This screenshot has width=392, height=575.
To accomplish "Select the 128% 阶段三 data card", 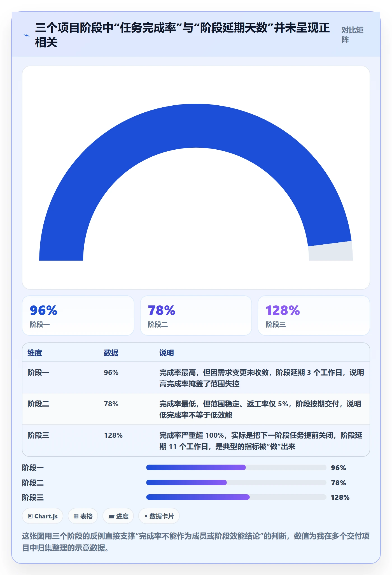I will 314,316.
